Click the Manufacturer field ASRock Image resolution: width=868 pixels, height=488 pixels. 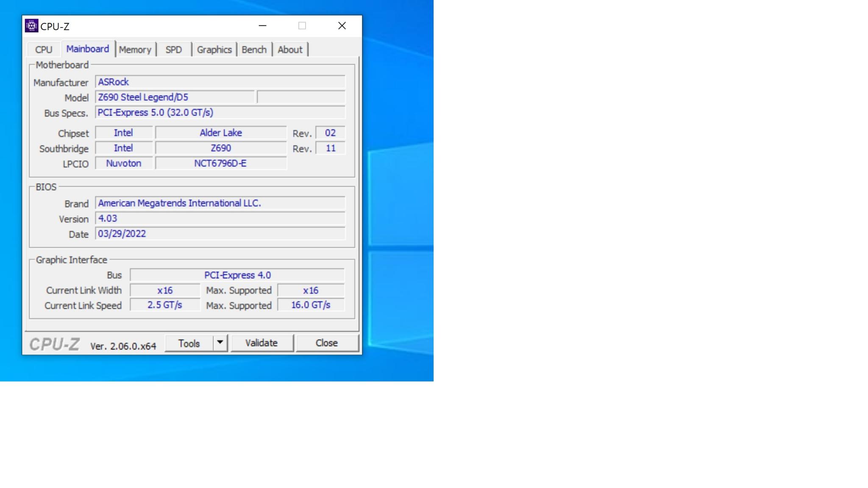click(x=220, y=82)
